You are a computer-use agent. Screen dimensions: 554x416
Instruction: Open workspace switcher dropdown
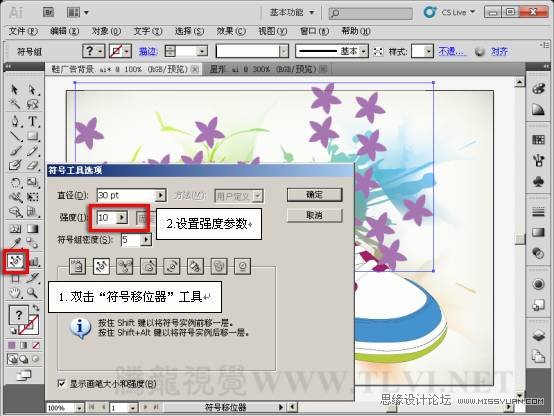click(x=292, y=12)
